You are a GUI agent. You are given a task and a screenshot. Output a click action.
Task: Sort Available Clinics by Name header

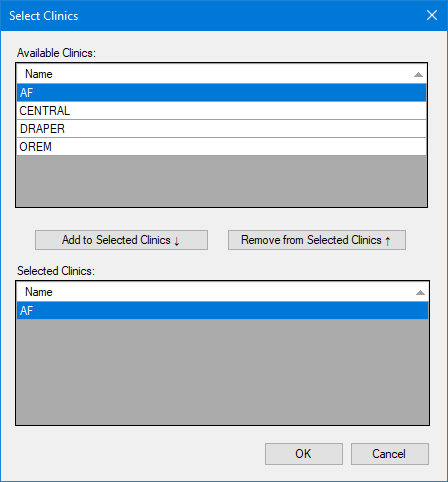[x=221, y=74]
